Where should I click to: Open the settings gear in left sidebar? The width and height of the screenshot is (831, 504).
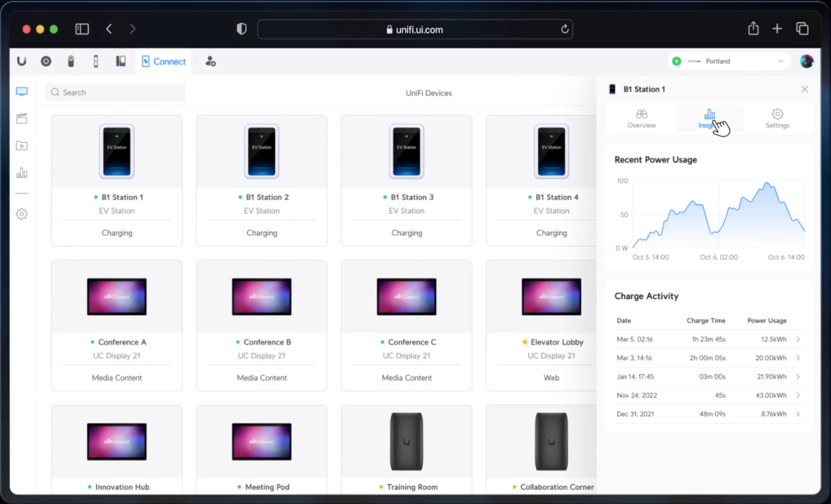coord(22,214)
